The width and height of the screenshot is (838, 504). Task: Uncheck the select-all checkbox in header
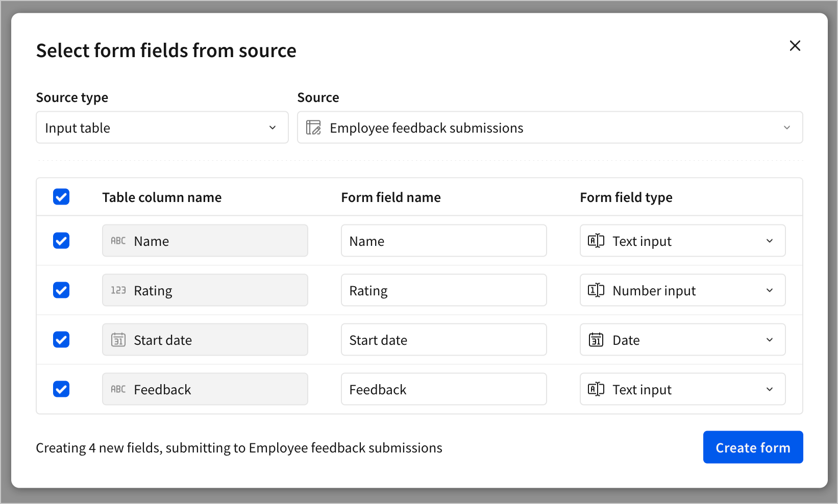(x=61, y=197)
